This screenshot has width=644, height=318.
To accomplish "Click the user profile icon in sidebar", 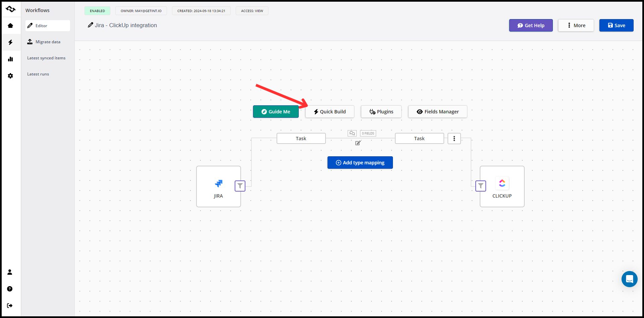I will tap(10, 272).
